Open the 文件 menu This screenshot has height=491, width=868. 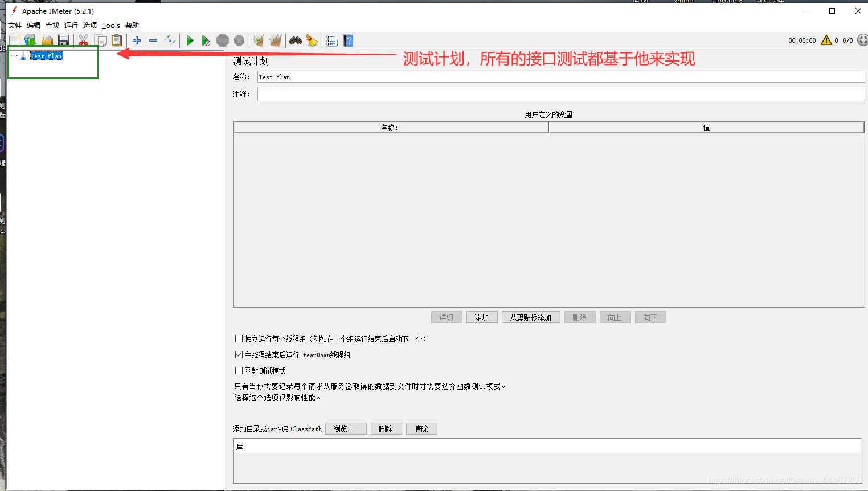(15, 26)
